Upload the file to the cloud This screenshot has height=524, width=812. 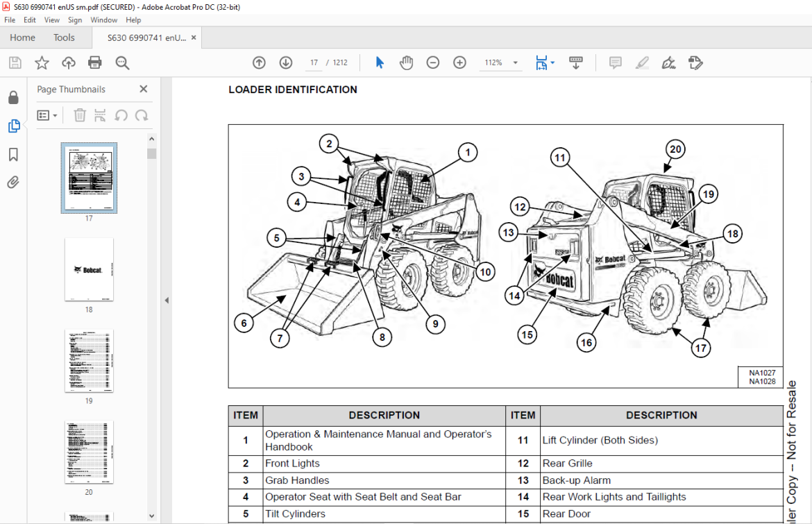[68, 62]
